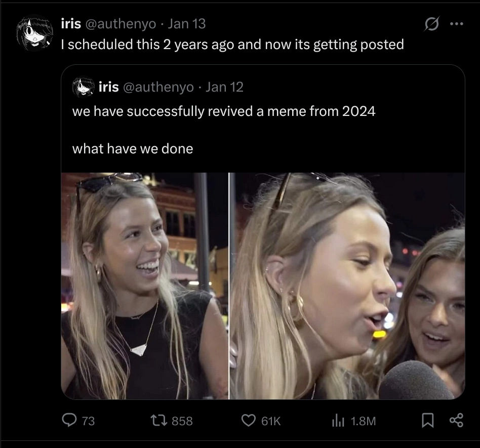Click the "Jan 13" timestamp
Screen dimensions: 480x448
[x=186, y=23]
